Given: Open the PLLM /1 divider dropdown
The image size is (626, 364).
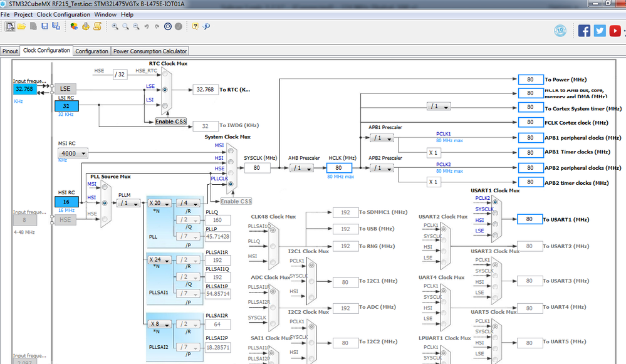Looking at the screenshot, I should coord(128,203).
